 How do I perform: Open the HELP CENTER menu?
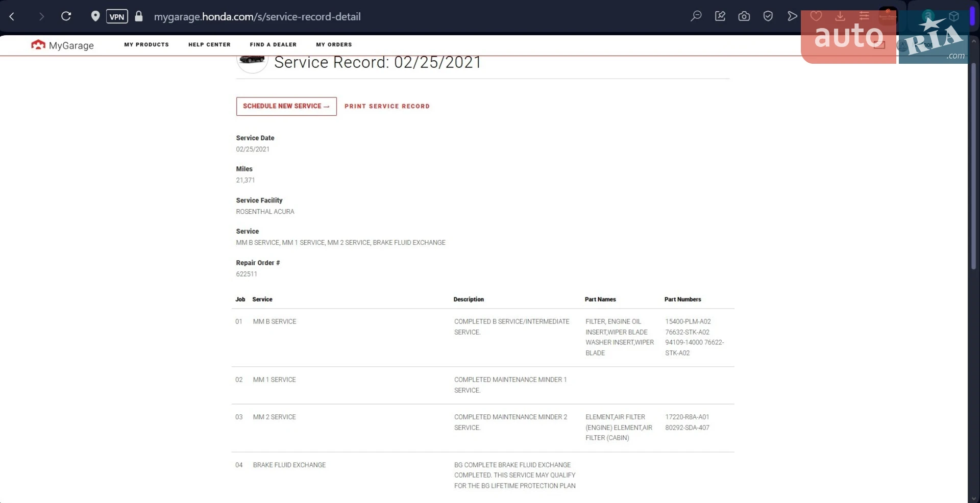(209, 44)
